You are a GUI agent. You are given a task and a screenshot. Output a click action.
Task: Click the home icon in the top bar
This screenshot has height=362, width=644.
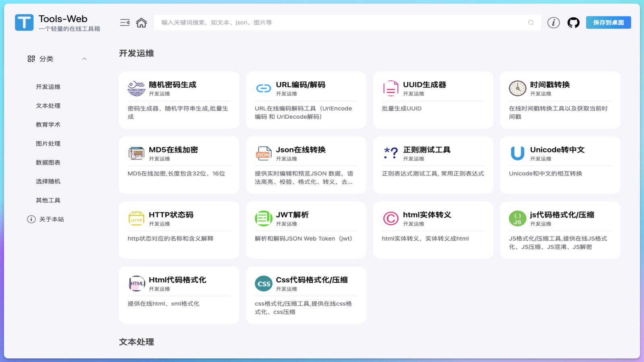(141, 23)
